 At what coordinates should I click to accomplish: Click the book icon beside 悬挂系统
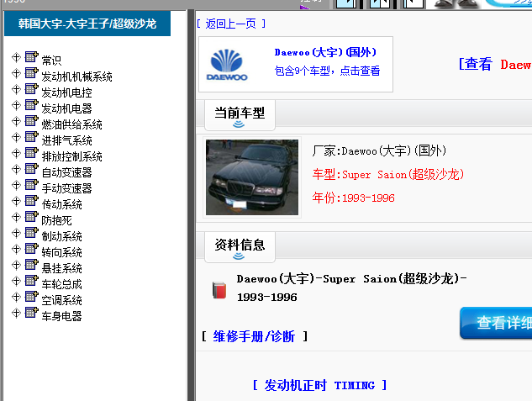pos(32,264)
